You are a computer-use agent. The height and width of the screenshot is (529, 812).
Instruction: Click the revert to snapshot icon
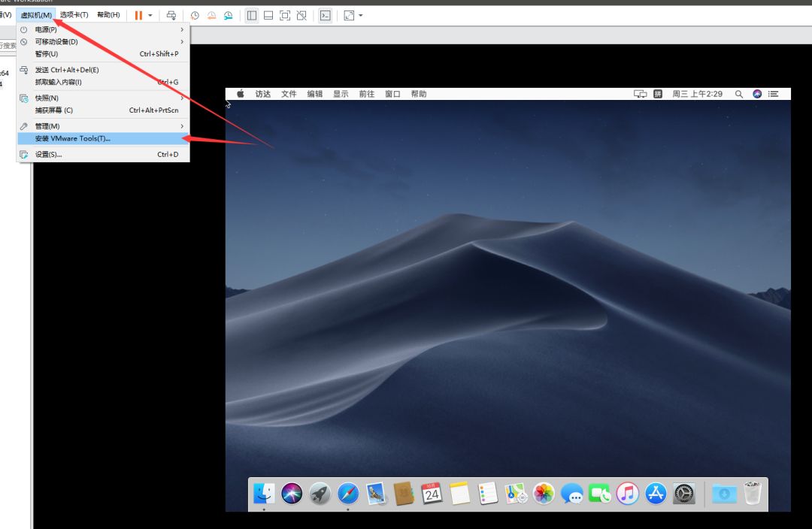[x=211, y=16]
